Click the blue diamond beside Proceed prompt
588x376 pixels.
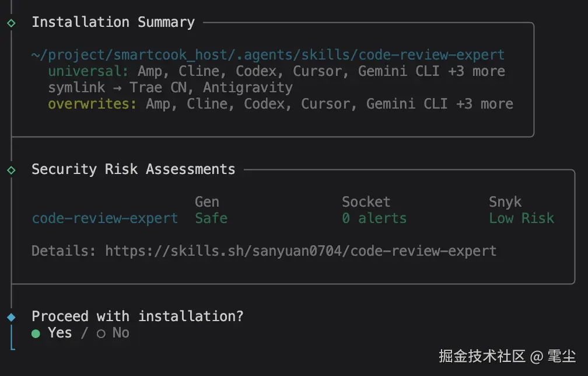click(x=11, y=317)
